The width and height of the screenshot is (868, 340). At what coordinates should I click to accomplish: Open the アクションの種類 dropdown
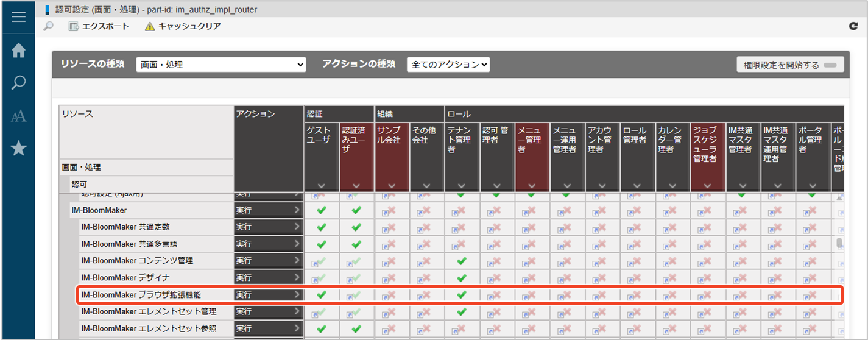click(x=448, y=65)
